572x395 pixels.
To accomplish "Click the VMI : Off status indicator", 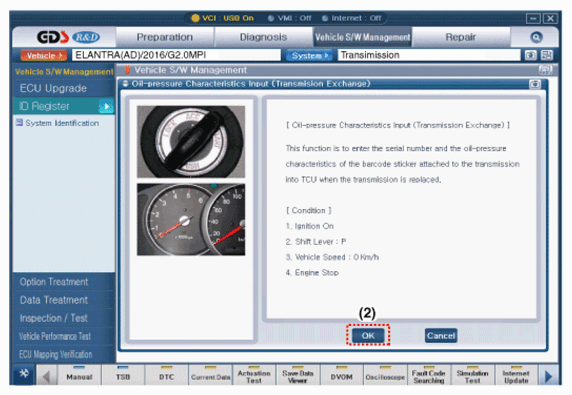I will [290, 18].
